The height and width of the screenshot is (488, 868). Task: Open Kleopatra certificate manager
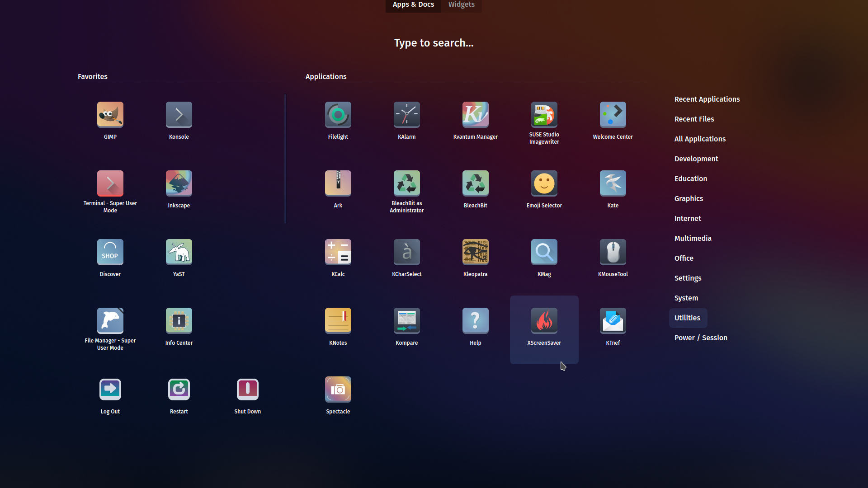click(x=476, y=253)
